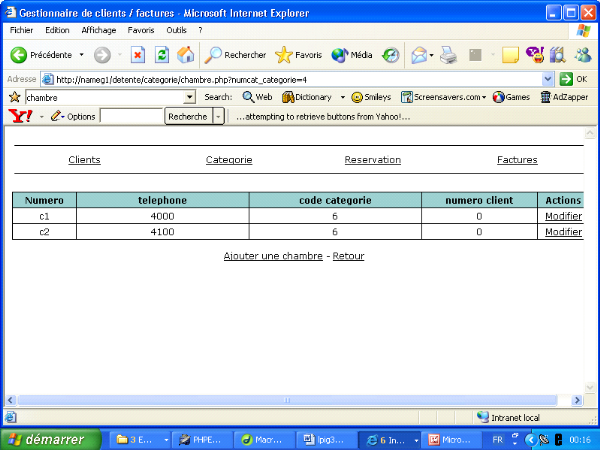Click the Refresh page icon

pos(161,55)
